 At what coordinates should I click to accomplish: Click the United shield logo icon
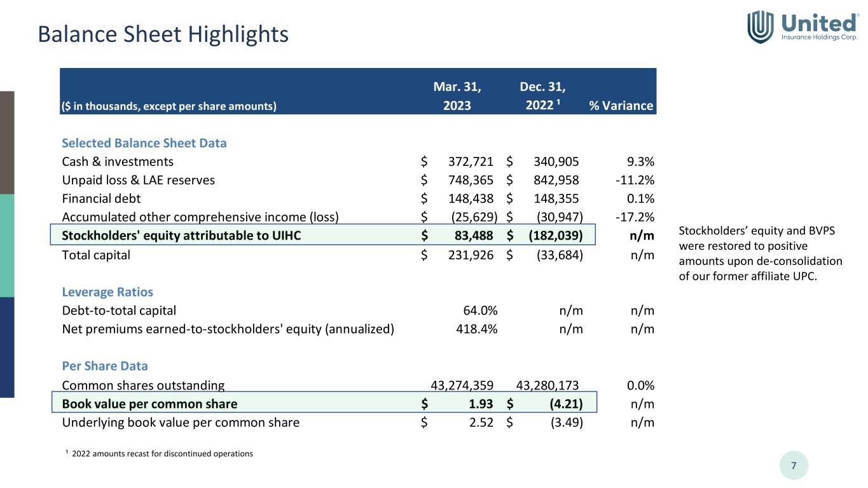point(760,27)
